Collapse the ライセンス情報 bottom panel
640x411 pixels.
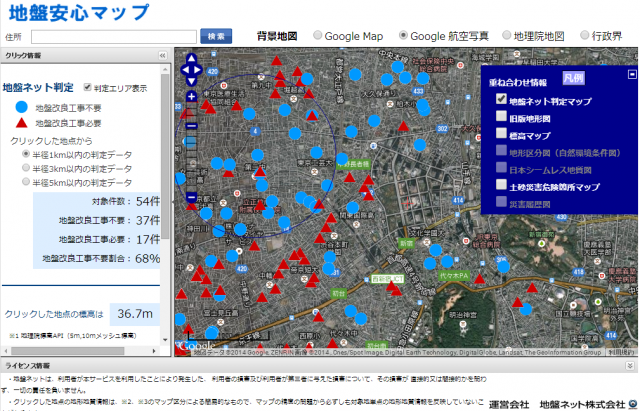click(x=632, y=367)
